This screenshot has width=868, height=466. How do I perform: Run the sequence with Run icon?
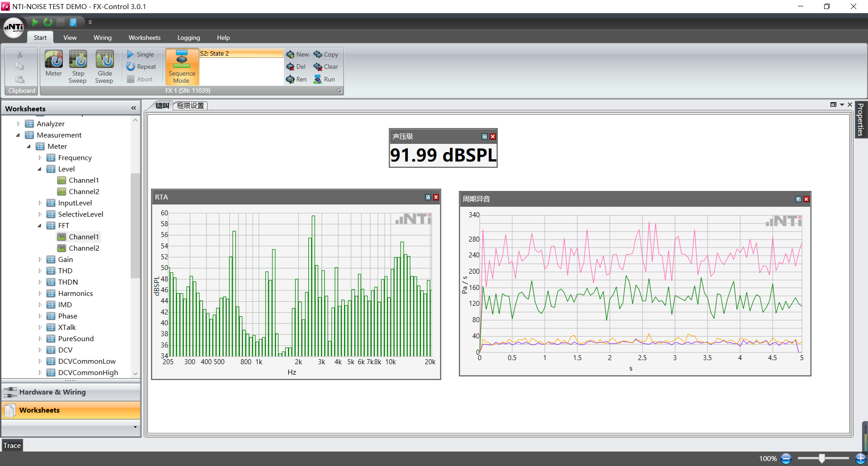point(318,79)
